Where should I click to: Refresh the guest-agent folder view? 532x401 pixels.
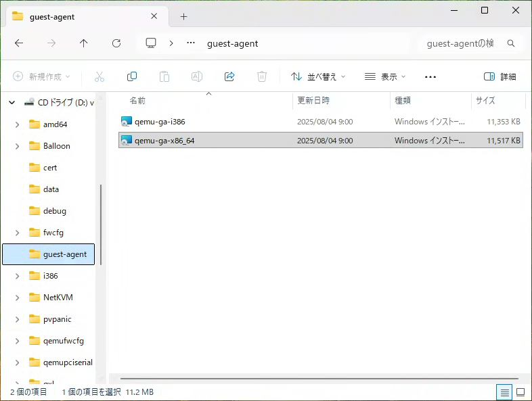116,43
